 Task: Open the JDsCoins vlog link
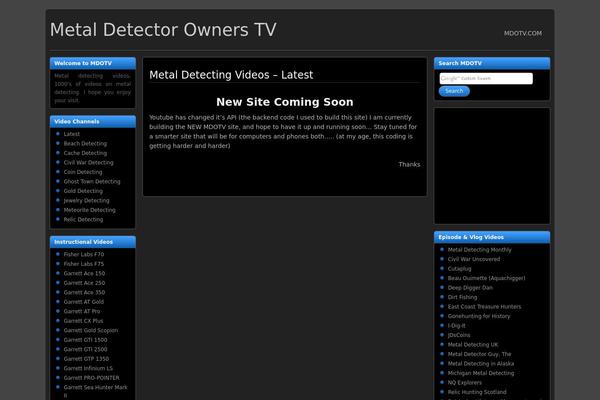[459, 335]
